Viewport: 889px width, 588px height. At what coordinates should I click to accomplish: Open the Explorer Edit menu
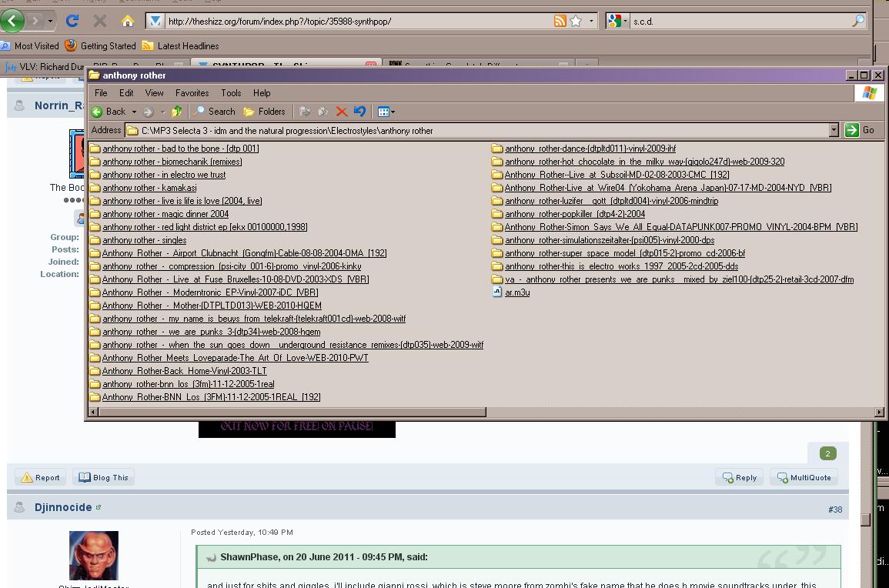[126, 93]
